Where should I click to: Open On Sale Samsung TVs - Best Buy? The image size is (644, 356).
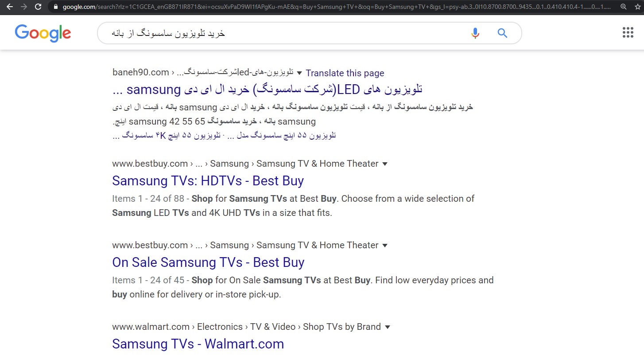(208, 262)
